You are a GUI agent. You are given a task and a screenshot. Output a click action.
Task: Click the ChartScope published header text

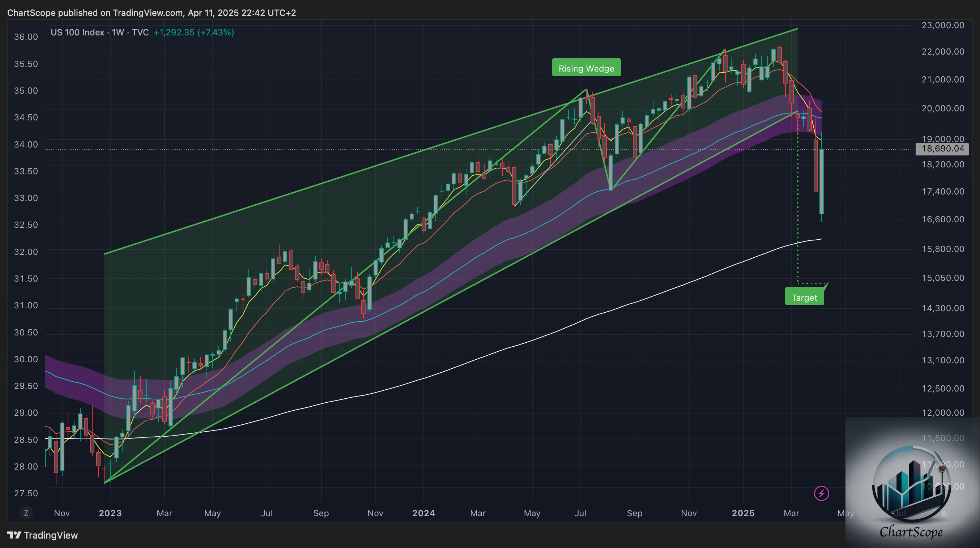[x=152, y=13]
